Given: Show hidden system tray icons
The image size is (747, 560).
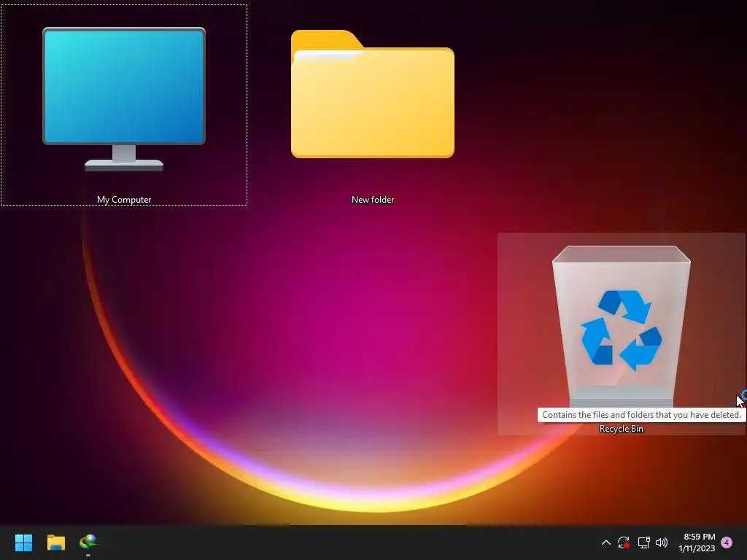Looking at the screenshot, I should 606,542.
